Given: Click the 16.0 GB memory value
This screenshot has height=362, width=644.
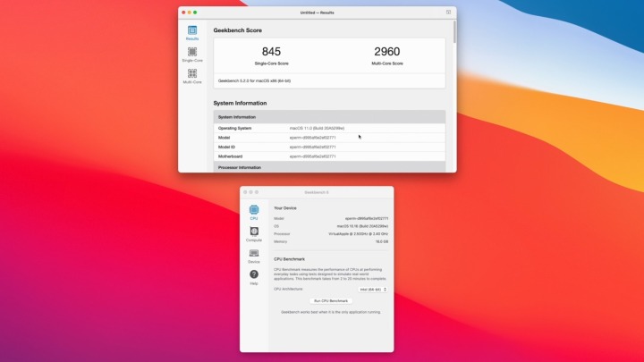Looking at the screenshot, I should coord(382,241).
